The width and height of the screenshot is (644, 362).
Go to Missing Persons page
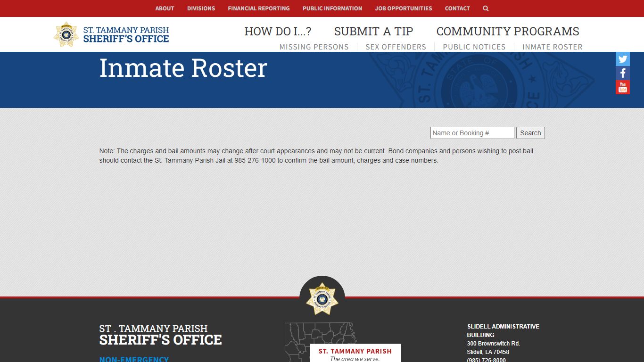pyautogui.click(x=314, y=47)
